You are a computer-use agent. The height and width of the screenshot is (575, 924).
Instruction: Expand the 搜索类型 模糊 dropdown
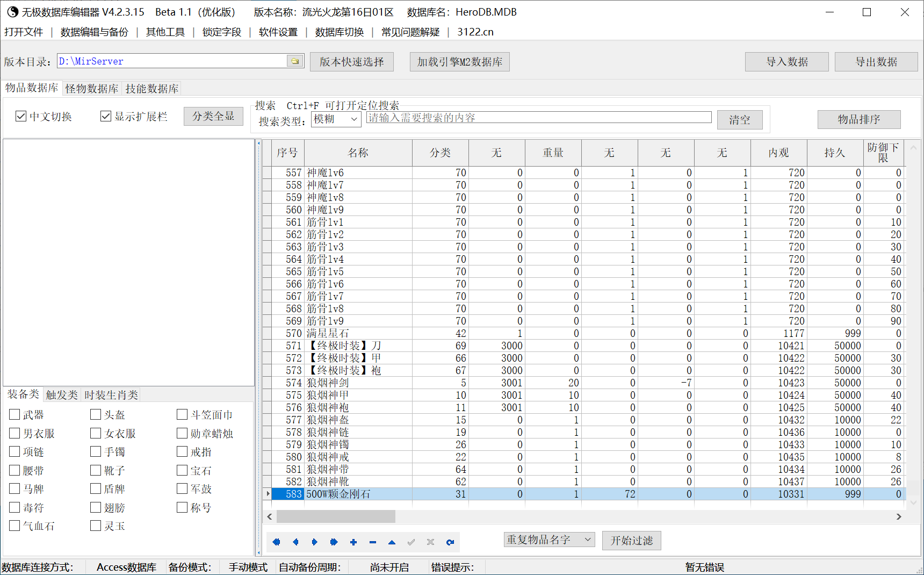point(336,119)
